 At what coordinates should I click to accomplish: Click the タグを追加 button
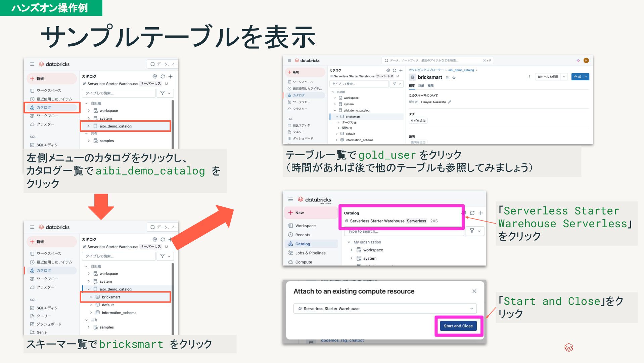(x=418, y=121)
